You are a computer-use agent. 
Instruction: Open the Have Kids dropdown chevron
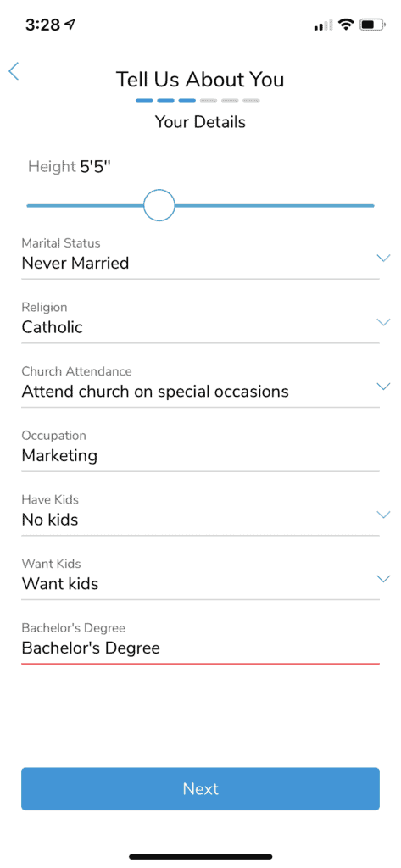[x=383, y=515]
